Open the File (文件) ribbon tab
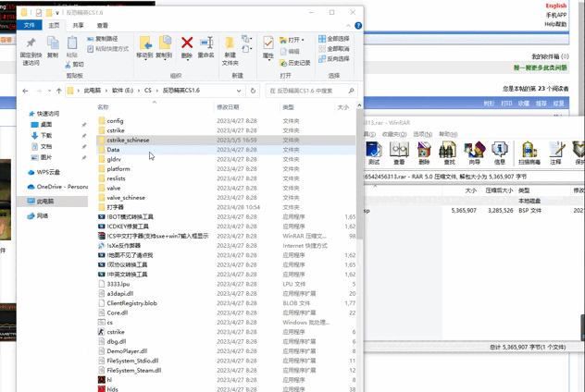Viewport: 585px width, 392px height. click(29, 25)
